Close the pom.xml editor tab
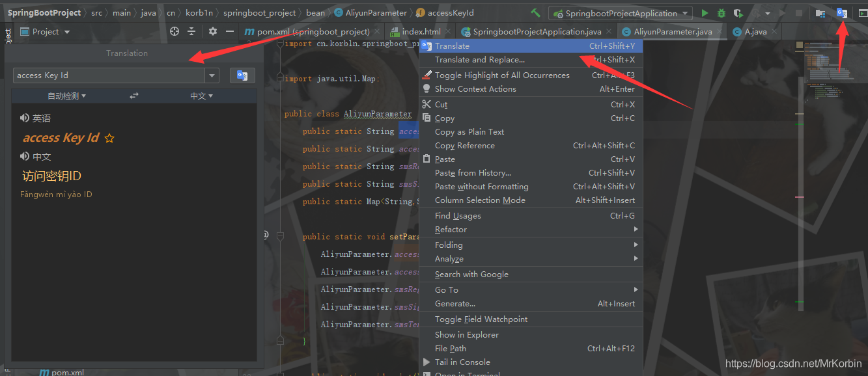This screenshot has height=376, width=868. [x=378, y=31]
